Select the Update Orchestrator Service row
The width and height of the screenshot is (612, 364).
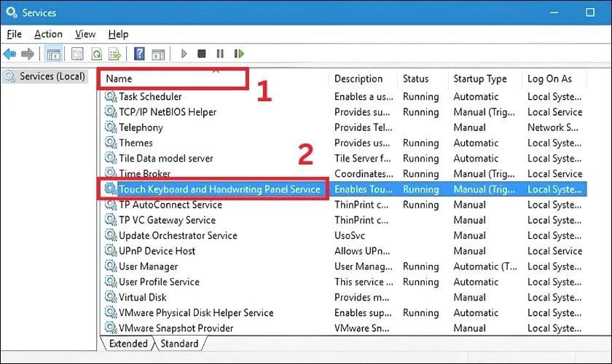[178, 235]
